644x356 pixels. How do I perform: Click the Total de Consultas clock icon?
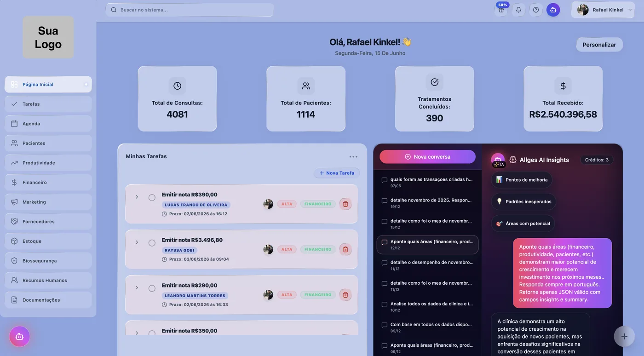click(x=177, y=86)
